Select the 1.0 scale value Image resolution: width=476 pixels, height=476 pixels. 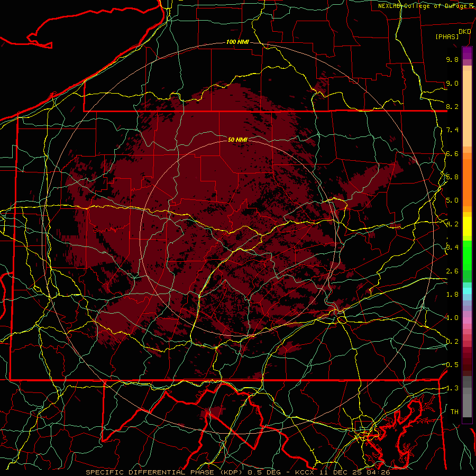pos(452,318)
